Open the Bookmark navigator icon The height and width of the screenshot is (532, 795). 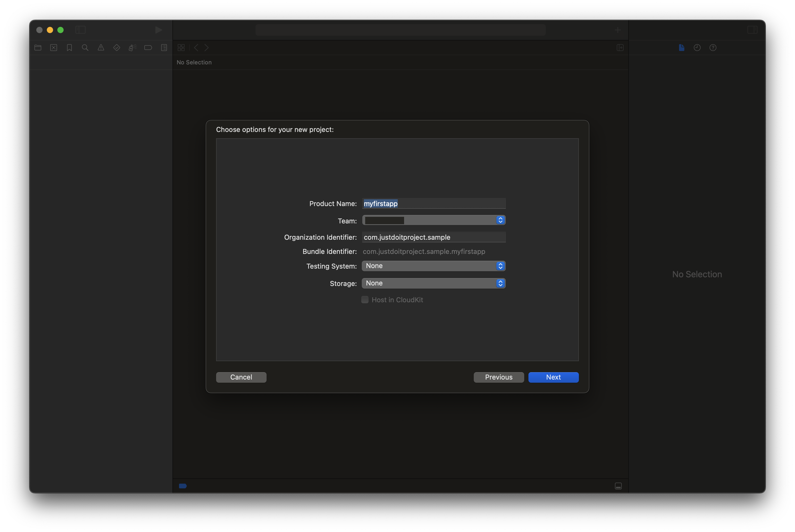[x=70, y=48]
